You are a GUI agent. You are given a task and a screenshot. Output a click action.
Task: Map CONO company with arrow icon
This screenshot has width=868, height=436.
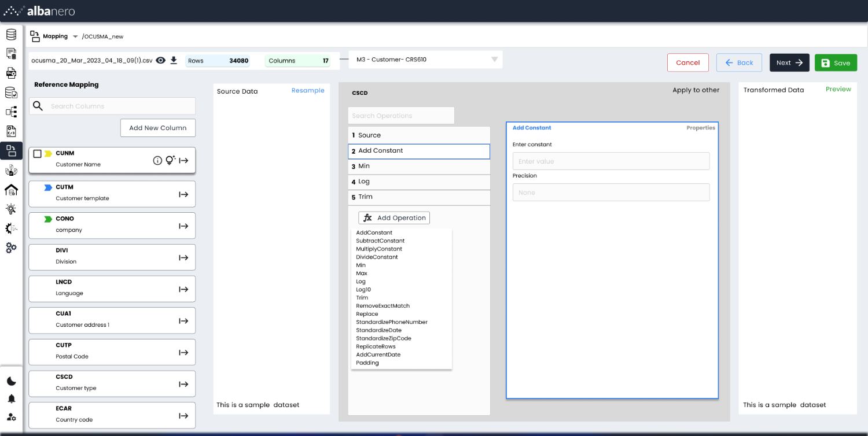[x=183, y=226]
